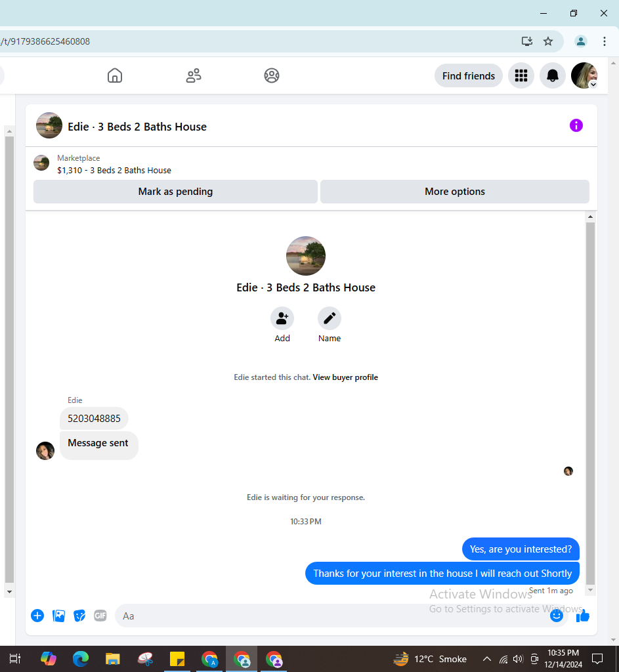This screenshot has height=672, width=619.
Task: Open the Friends tab icon
Action: [x=194, y=75]
